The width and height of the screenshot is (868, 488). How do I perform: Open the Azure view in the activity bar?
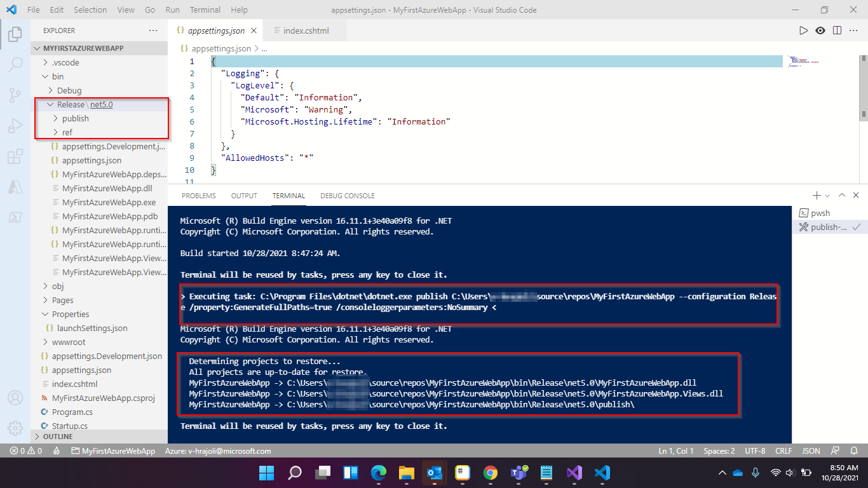tap(15, 187)
